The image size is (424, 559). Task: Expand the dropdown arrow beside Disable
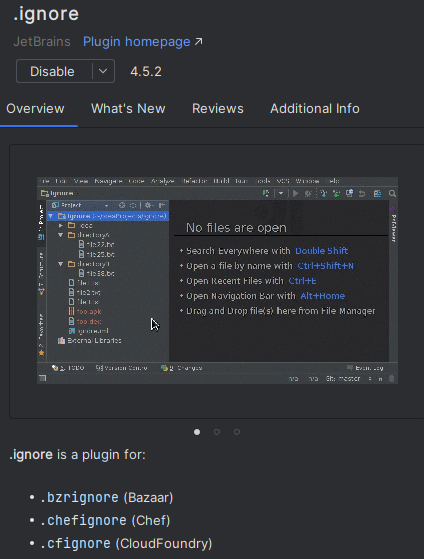pyautogui.click(x=103, y=71)
